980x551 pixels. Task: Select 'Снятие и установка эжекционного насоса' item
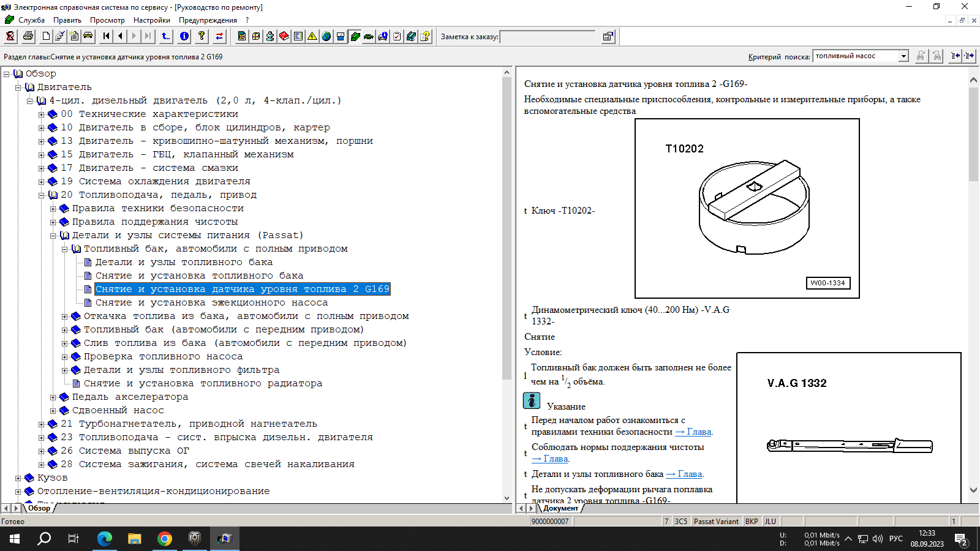tap(211, 302)
